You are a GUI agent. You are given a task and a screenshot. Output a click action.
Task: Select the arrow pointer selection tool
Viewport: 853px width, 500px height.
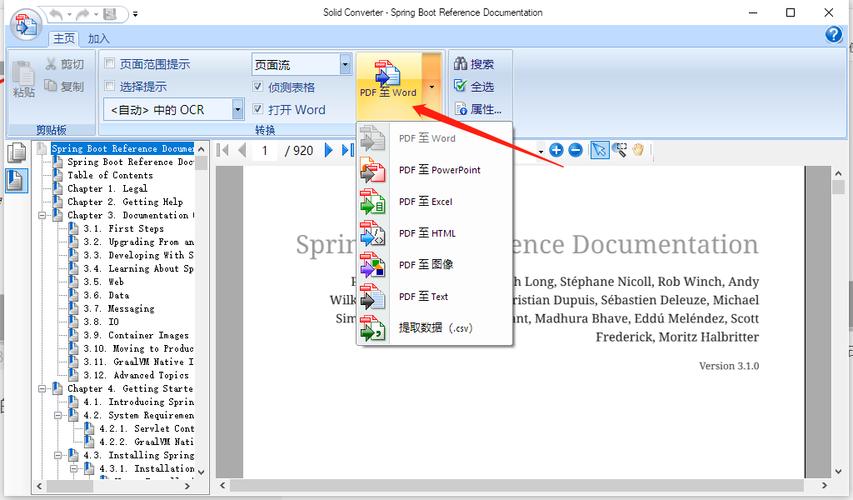point(599,150)
